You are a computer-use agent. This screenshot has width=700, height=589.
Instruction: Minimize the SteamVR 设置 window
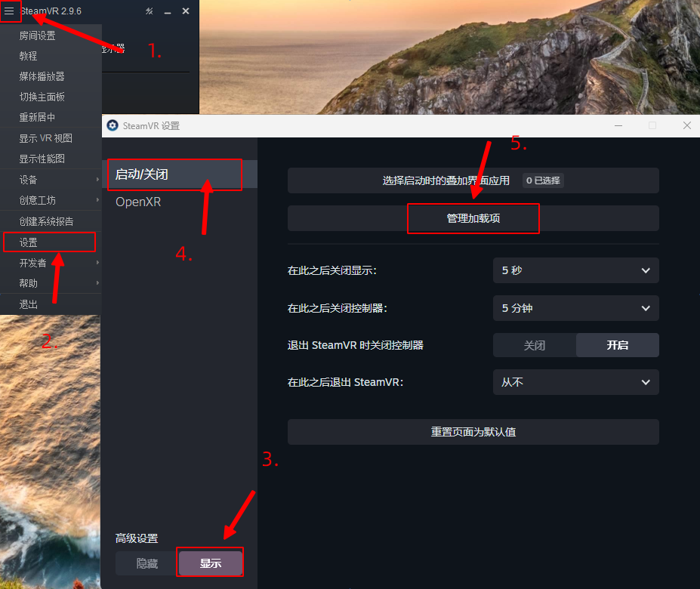(618, 125)
